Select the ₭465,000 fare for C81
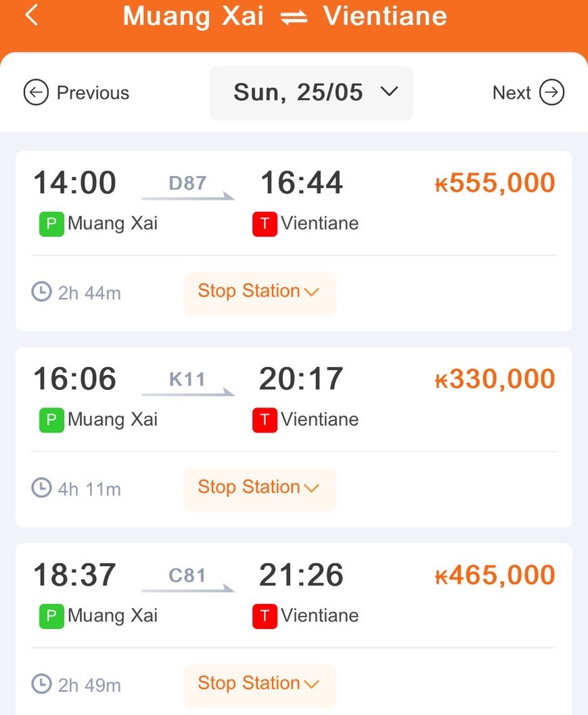Screen dimensions: 588x715 (495, 575)
